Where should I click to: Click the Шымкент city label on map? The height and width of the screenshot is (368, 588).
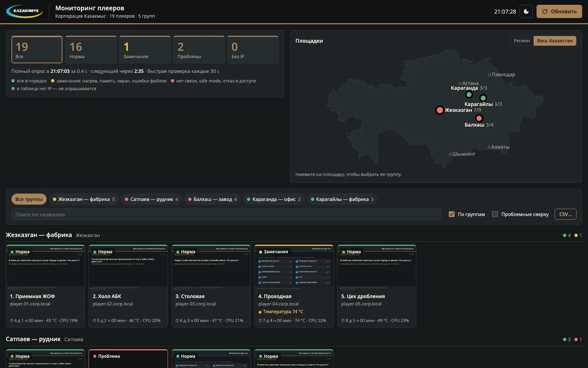coord(464,154)
